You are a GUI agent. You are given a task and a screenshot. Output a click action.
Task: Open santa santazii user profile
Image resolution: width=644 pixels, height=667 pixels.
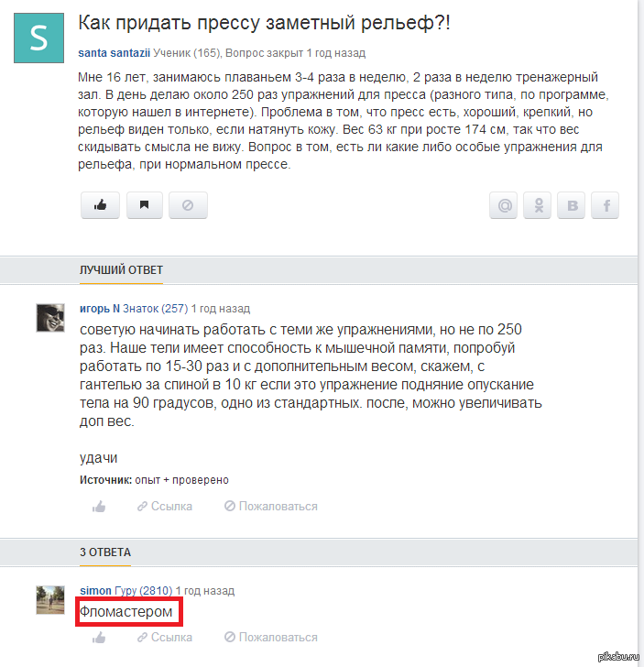pyautogui.click(x=114, y=53)
